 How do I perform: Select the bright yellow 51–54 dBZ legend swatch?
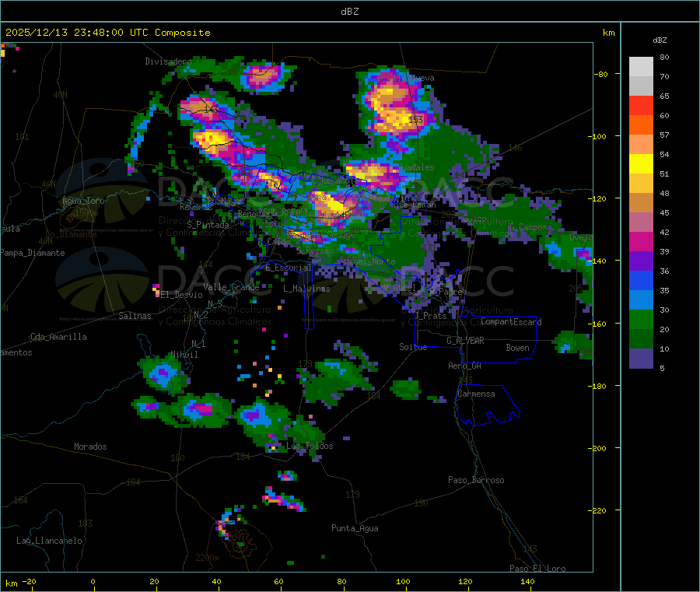tap(641, 164)
